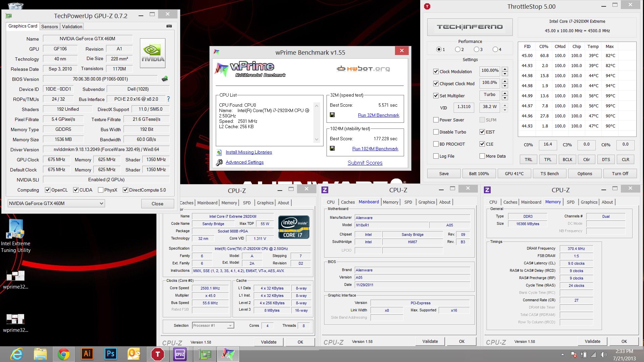Click the CPU List scroll down arrow in wPrime
The width and height of the screenshot is (644, 362).
coord(316,139)
